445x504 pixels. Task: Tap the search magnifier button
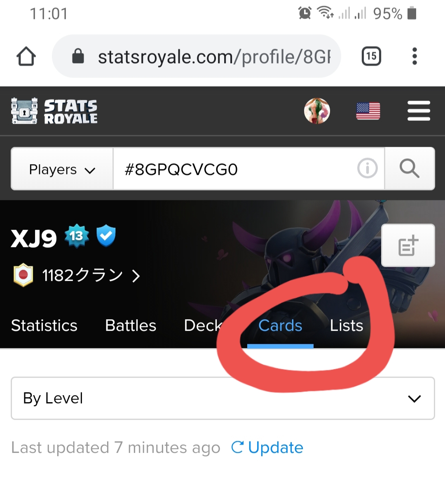coord(410,169)
